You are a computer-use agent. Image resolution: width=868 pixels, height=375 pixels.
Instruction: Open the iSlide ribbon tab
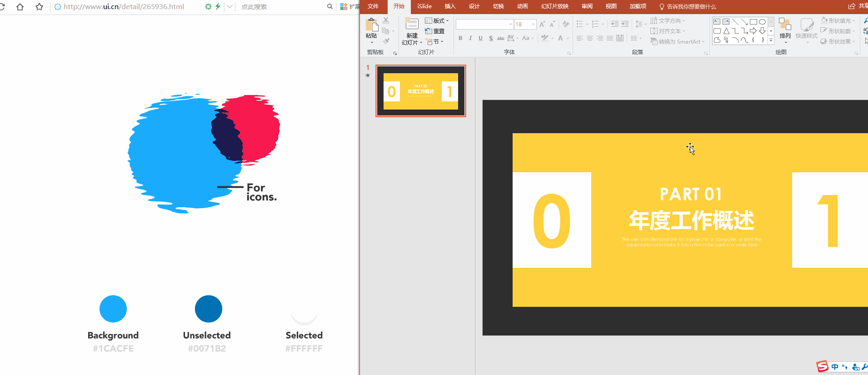pyautogui.click(x=424, y=6)
